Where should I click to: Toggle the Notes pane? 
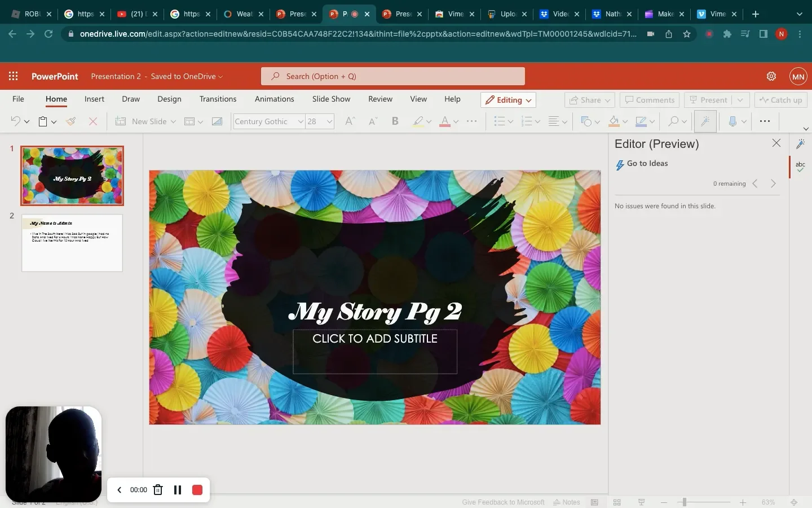[567, 502]
